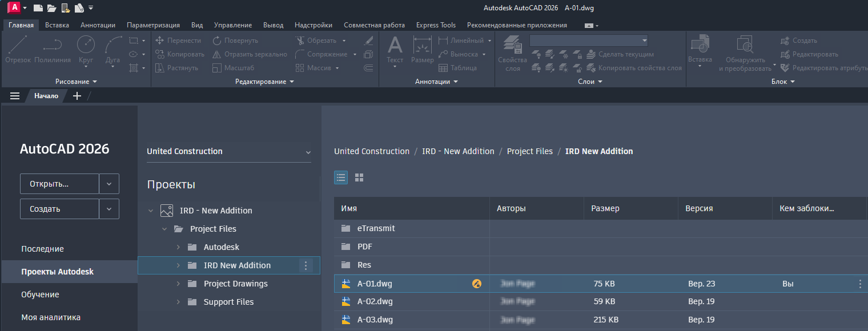Open Свойства слоя layer properties
The height and width of the screenshot is (331, 868).
512,54
